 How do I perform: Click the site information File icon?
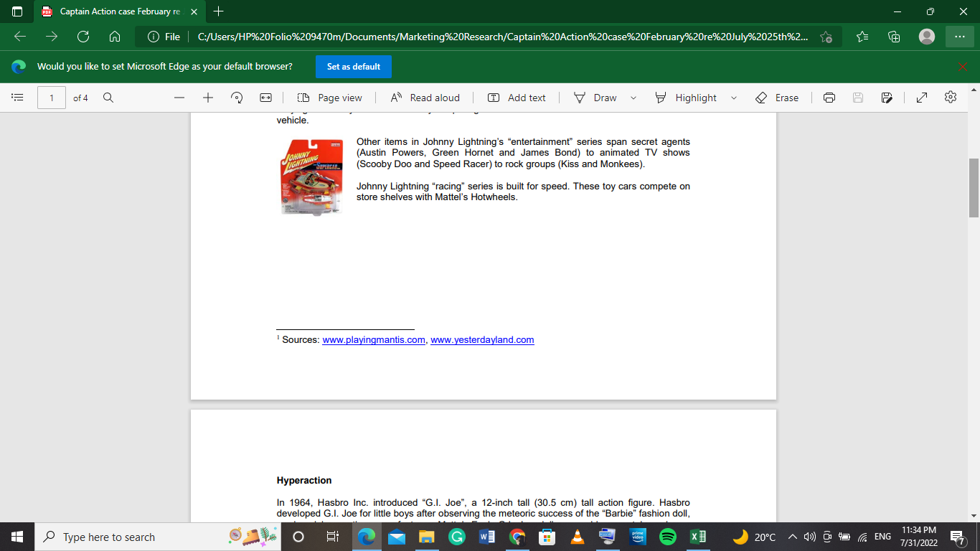(164, 37)
